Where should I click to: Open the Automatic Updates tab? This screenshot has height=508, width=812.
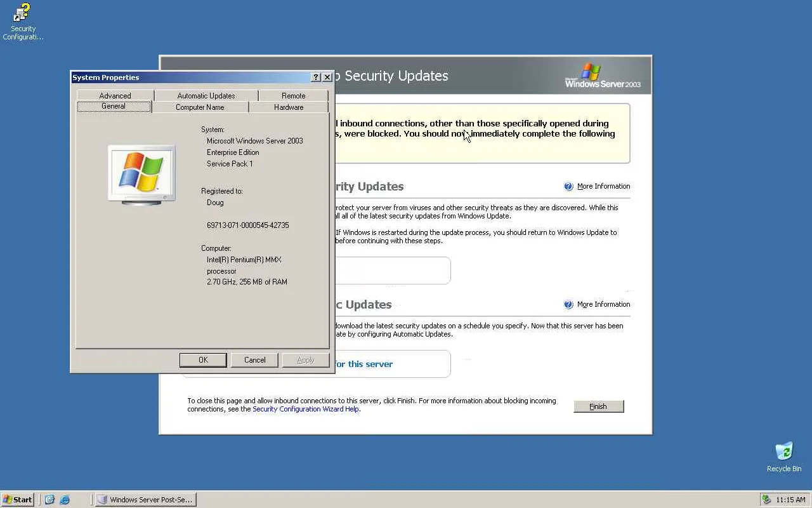pos(206,96)
